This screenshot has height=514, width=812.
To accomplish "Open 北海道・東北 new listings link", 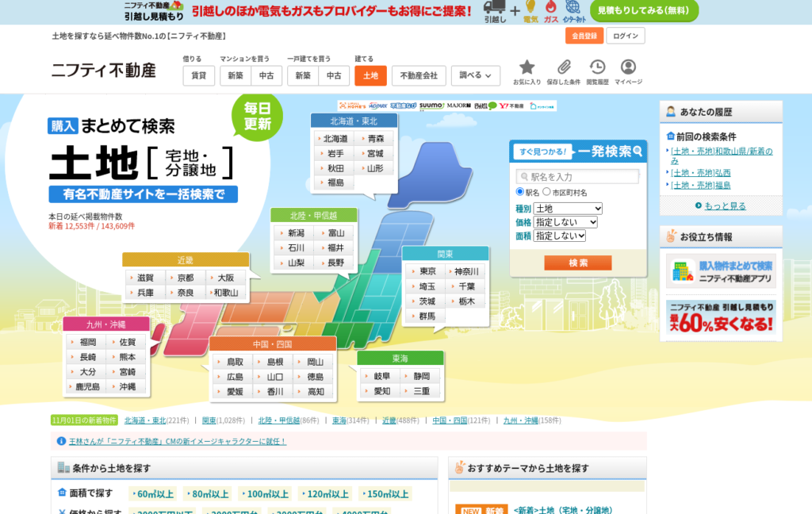I will click(146, 420).
